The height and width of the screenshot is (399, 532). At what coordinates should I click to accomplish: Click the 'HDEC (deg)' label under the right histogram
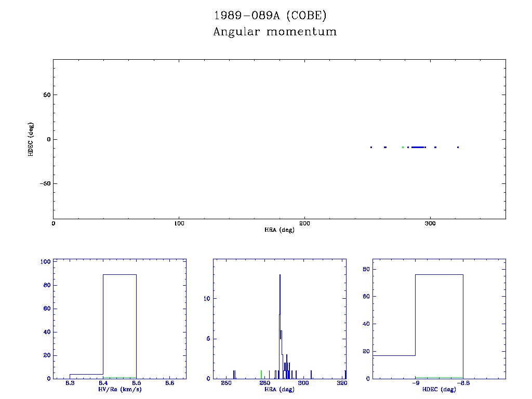point(440,389)
